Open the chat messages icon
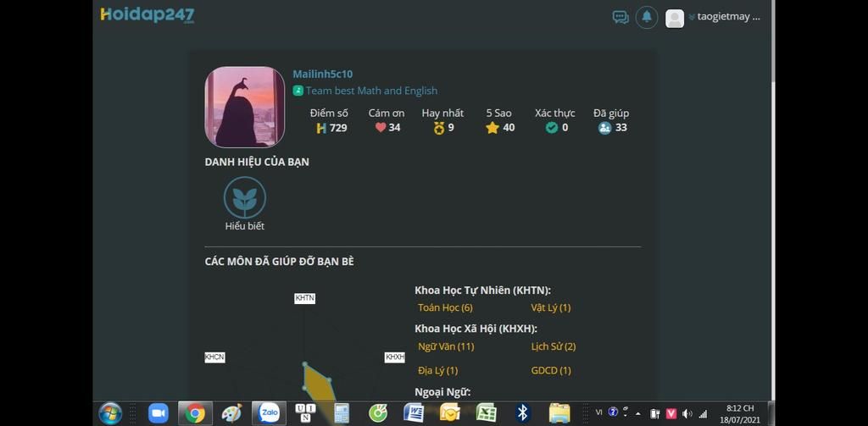This screenshot has height=426, width=868. tap(620, 17)
